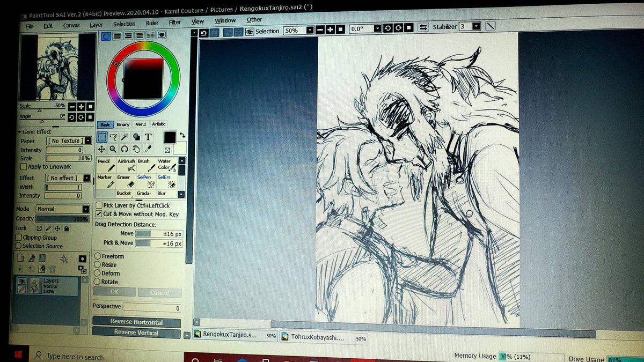The height and width of the screenshot is (362, 644).
Task: Undo with the toolbar arrow
Action: tap(204, 33)
